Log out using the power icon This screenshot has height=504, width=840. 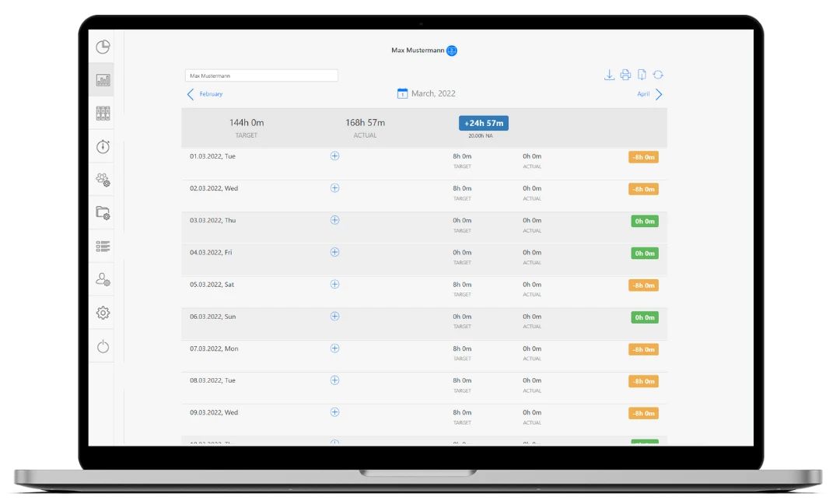[x=102, y=346]
